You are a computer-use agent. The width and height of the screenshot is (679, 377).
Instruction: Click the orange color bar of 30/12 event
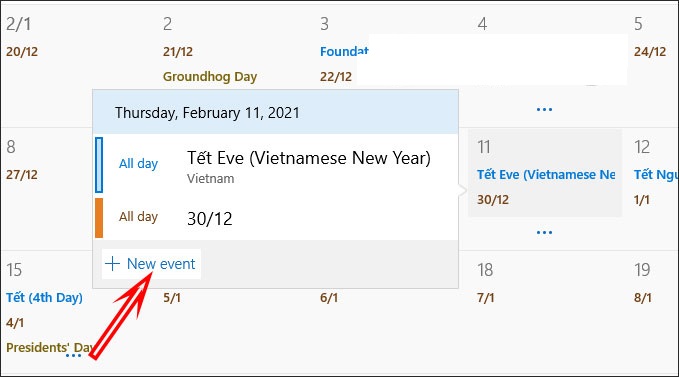click(x=99, y=218)
